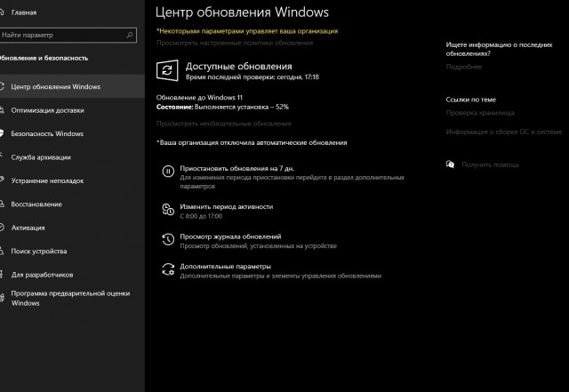This screenshot has width=569, height=392.
Task: Open Информация о сборке ОС и системе
Action: (x=504, y=132)
